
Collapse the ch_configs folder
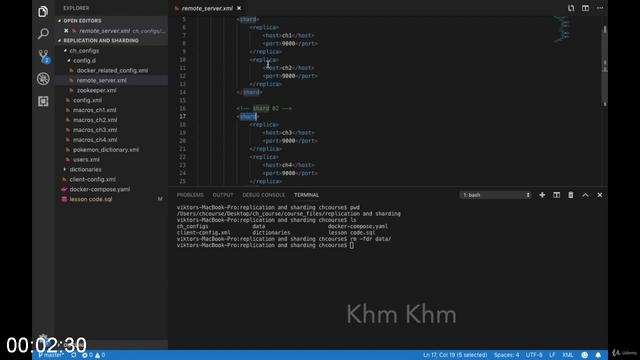(x=84, y=51)
